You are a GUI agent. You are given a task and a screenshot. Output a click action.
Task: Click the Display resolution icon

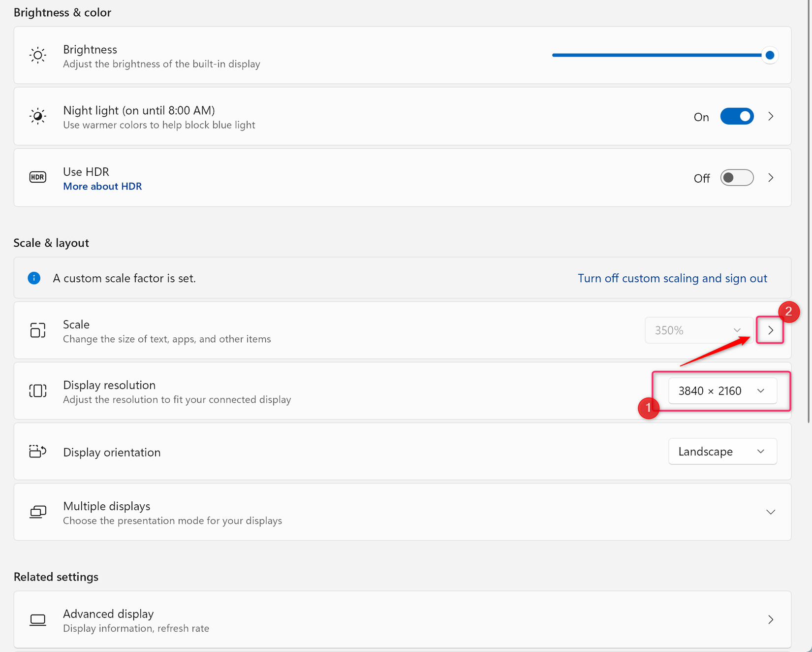[37, 391]
